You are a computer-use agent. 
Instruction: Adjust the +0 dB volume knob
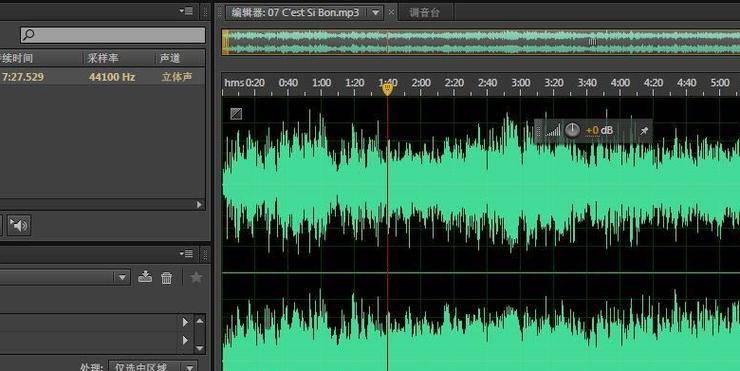(572, 130)
